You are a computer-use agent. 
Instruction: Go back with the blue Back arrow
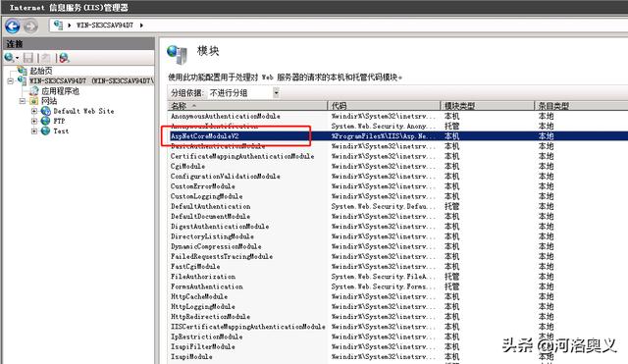13,26
